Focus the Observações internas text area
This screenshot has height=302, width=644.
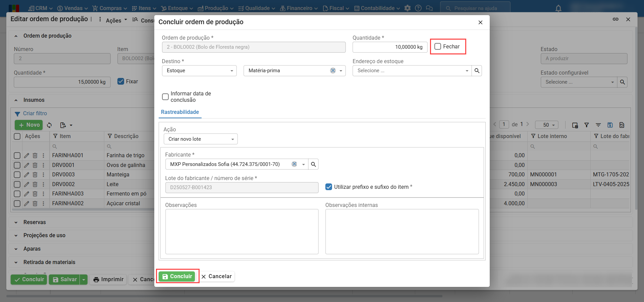pyautogui.click(x=402, y=232)
